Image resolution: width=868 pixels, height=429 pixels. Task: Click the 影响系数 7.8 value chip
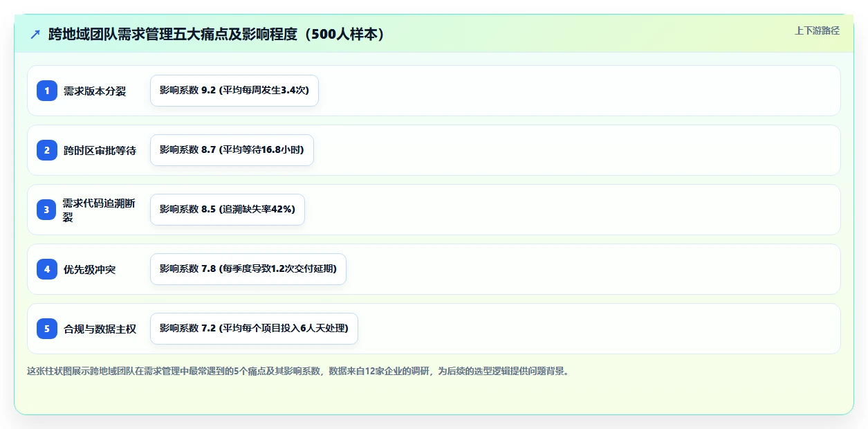point(248,269)
